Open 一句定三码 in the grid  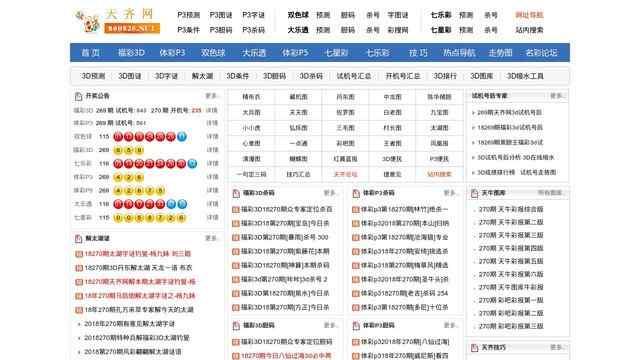coord(251,175)
